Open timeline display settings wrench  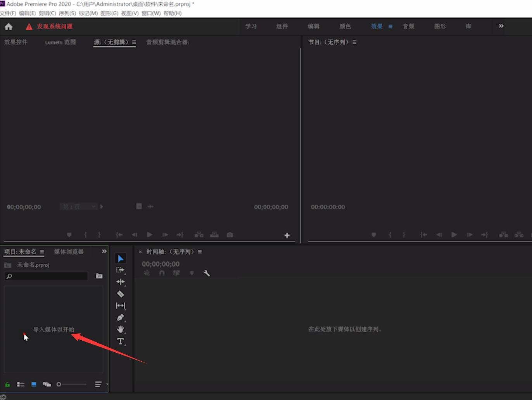coord(207,273)
